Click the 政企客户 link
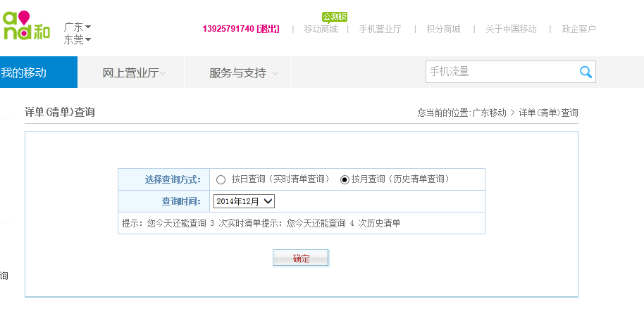 click(x=578, y=29)
